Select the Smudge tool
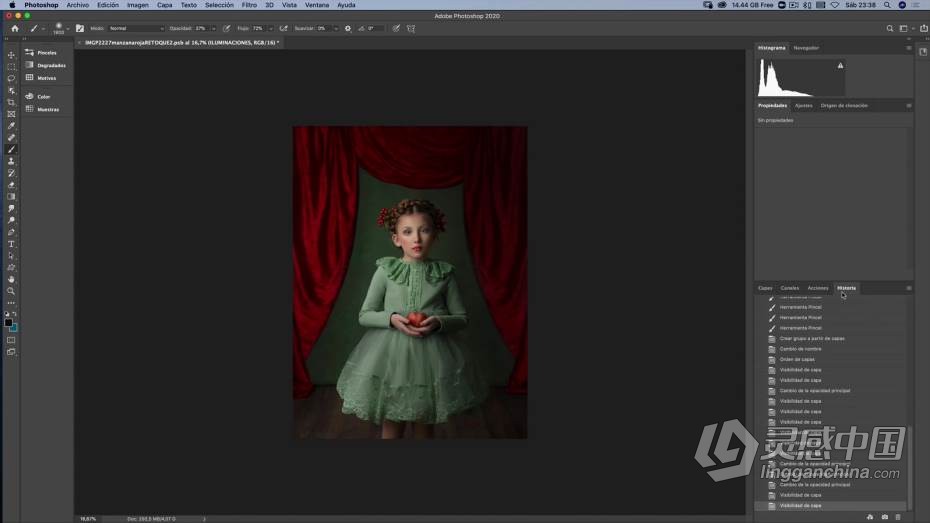The width and height of the screenshot is (930, 523). [x=11, y=209]
